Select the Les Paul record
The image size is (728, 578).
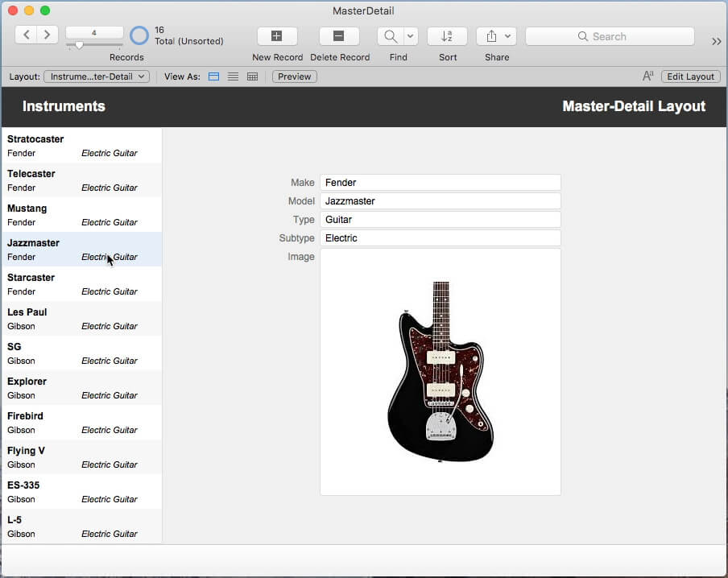(x=81, y=319)
